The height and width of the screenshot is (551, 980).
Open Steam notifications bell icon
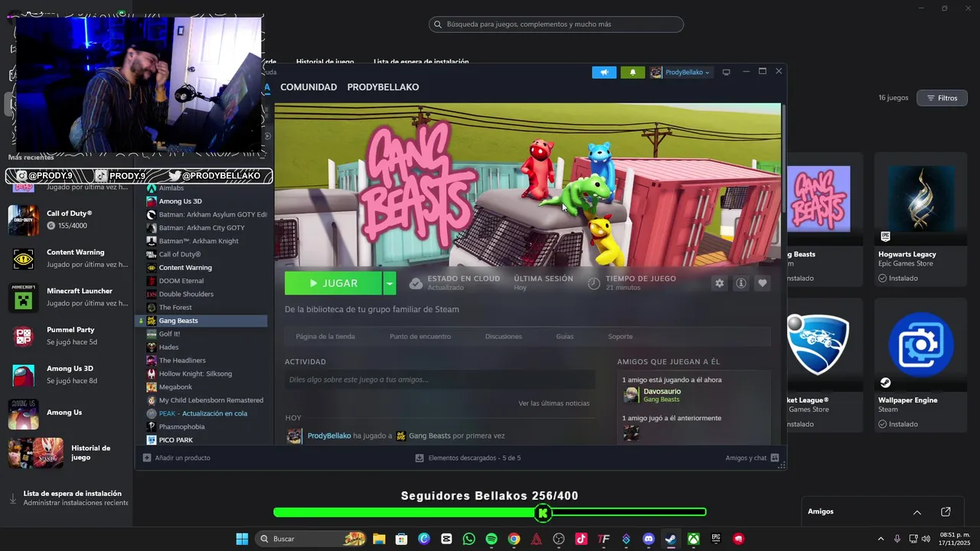tap(632, 72)
